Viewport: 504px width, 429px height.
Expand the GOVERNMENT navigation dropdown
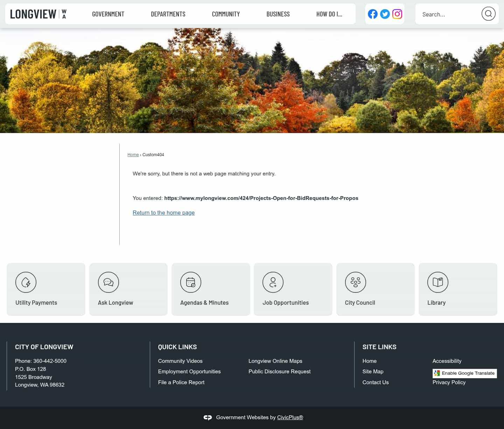point(108,14)
